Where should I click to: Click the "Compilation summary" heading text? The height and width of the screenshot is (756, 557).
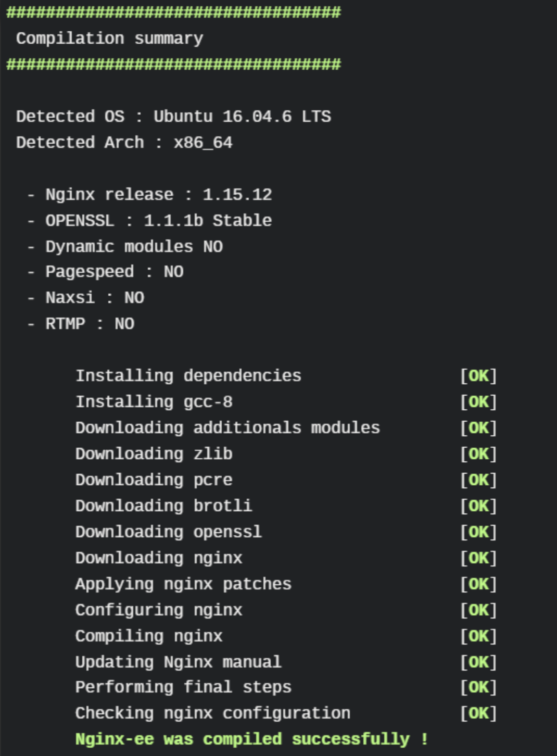(x=109, y=39)
